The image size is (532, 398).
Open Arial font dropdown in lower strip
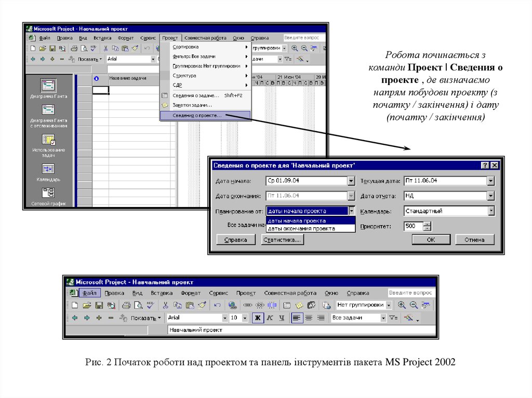pos(224,318)
